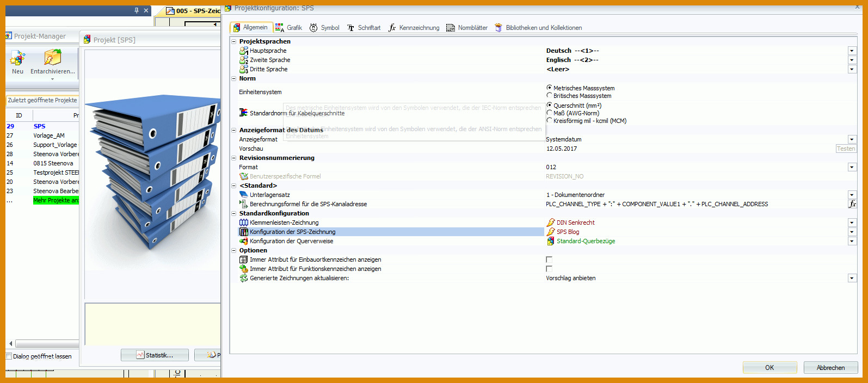Open the Unterlagensatz dropdown
Viewport: 868px width, 383px height.
[x=852, y=195]
